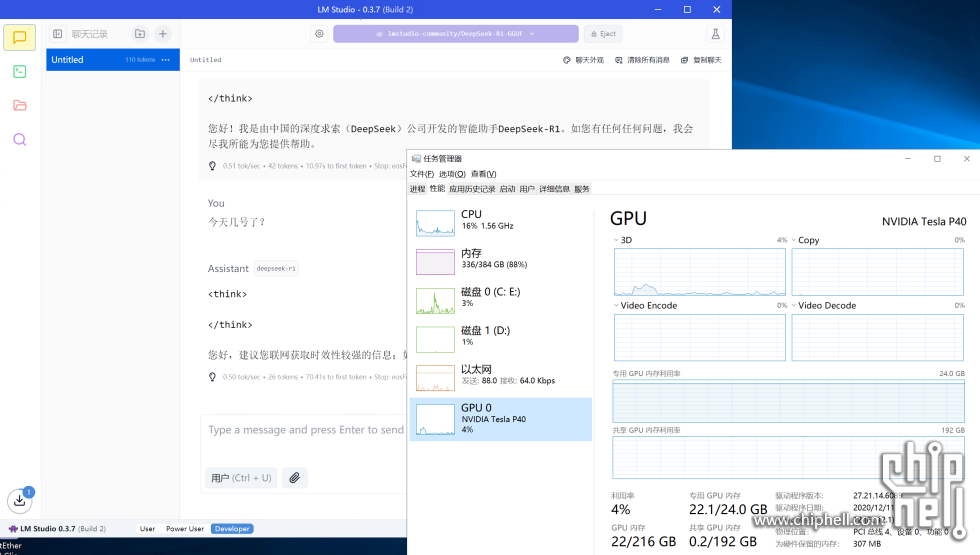Open 文件 menu in Task Manager
This screenshot has width=980, height=555.
(422, 174)
